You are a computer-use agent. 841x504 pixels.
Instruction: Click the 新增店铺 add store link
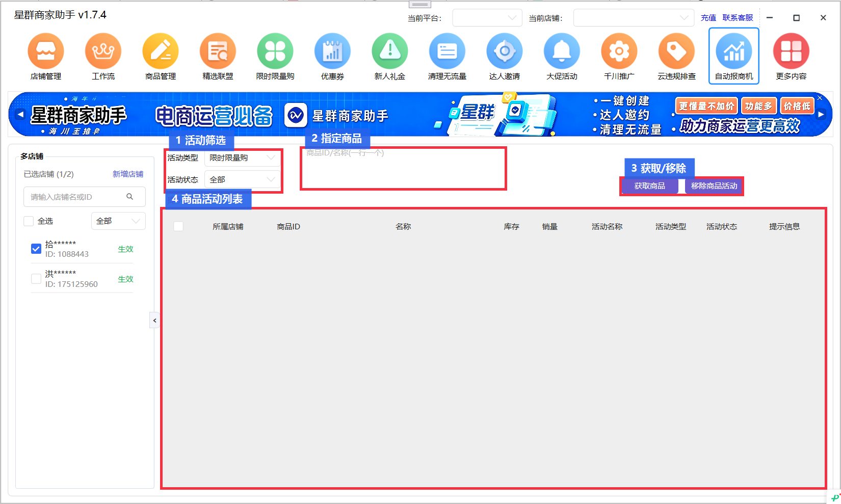pos(128,174)
